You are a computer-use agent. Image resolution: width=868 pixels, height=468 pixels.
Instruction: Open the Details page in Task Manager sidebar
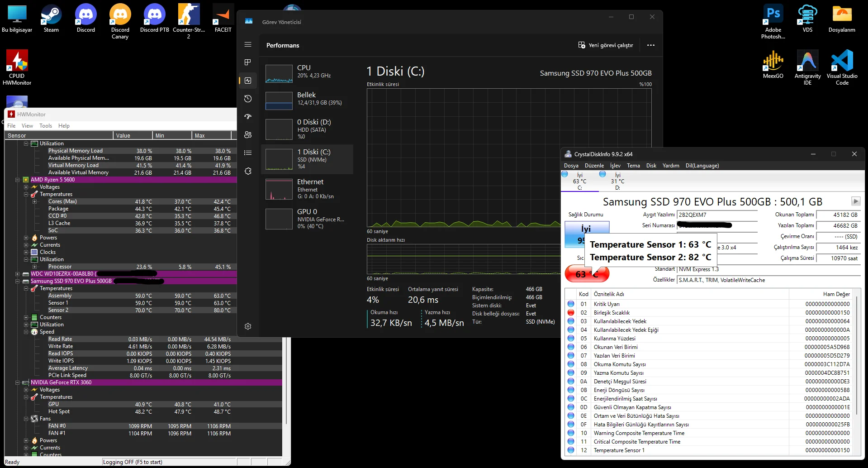pos(248,153)
